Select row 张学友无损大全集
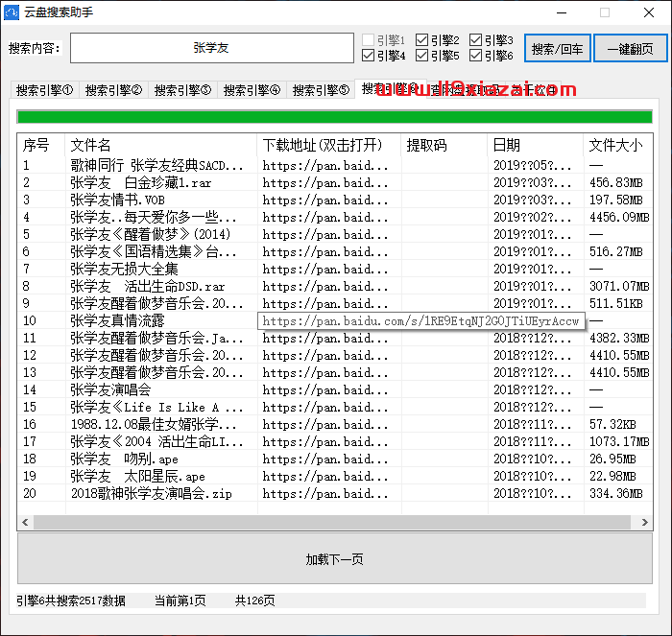Image resolution: width=672 pixels, height=636 pixels. [x=335, y=269]
